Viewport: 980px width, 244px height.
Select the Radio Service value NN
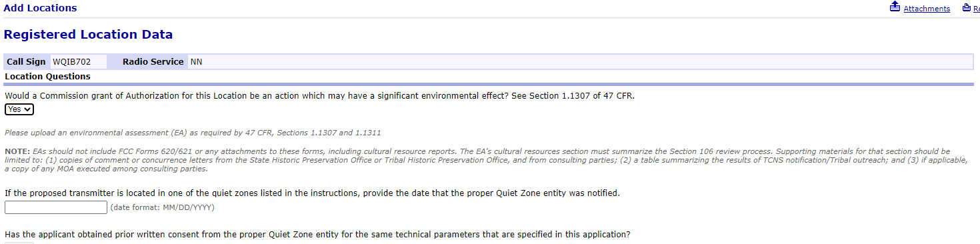point(197,62)
